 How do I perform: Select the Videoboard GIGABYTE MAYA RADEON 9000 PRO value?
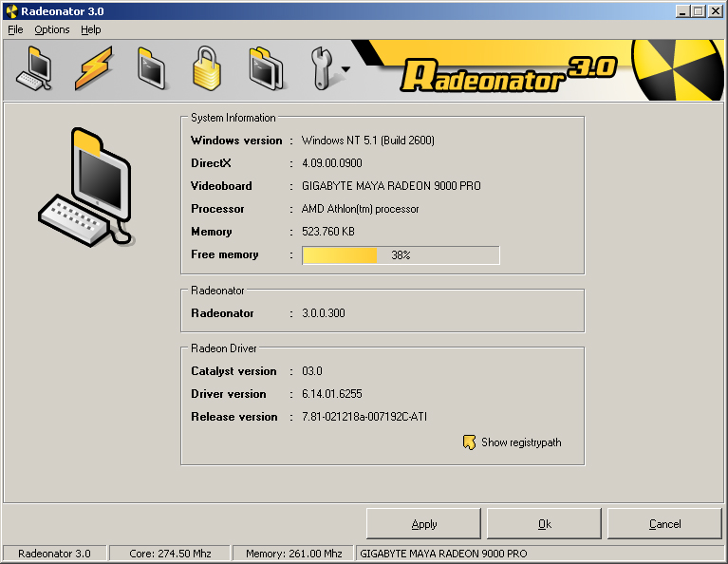pyautogui.click(x=391, y=186)
